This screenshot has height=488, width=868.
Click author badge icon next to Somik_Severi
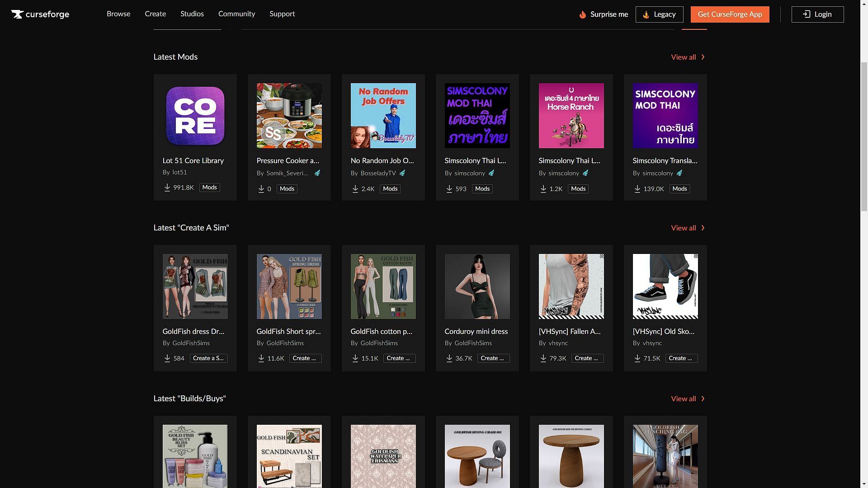317,173
